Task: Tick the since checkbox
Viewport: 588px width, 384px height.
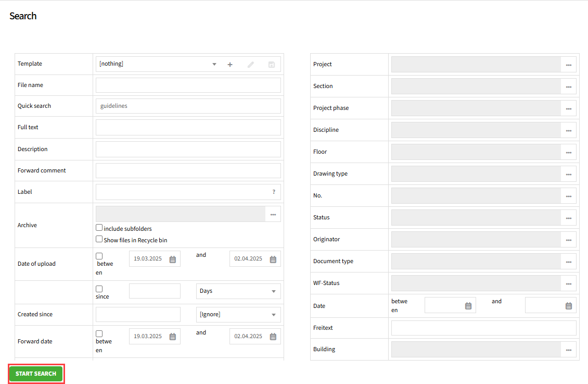Action: (99, 289)
